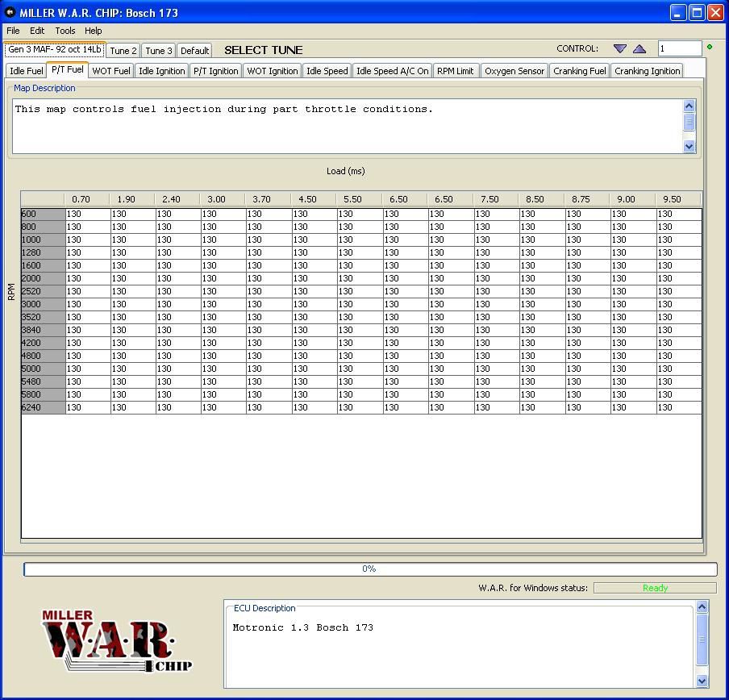729x700 pixels.
Task: Click the cell at 5000 RPM, 9.00 load
Action: pyautogui.click(x=633, y=369)
